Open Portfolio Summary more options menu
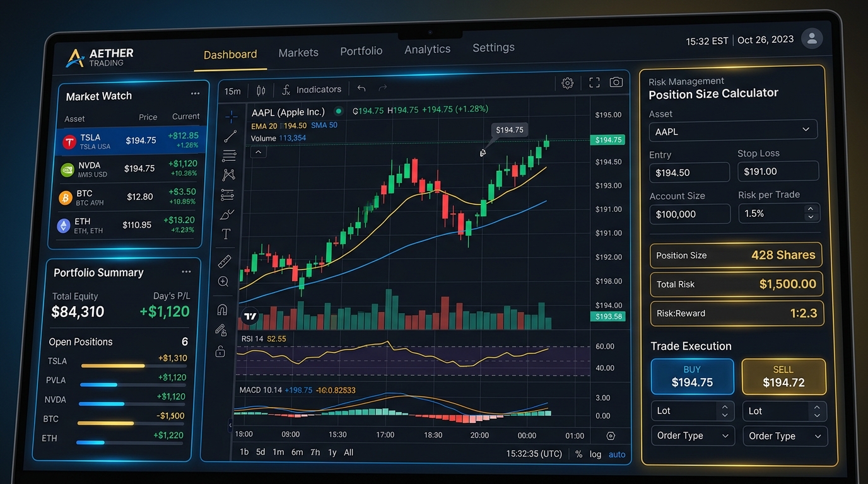This screenshot has height=484, width=868. (186, 272)
